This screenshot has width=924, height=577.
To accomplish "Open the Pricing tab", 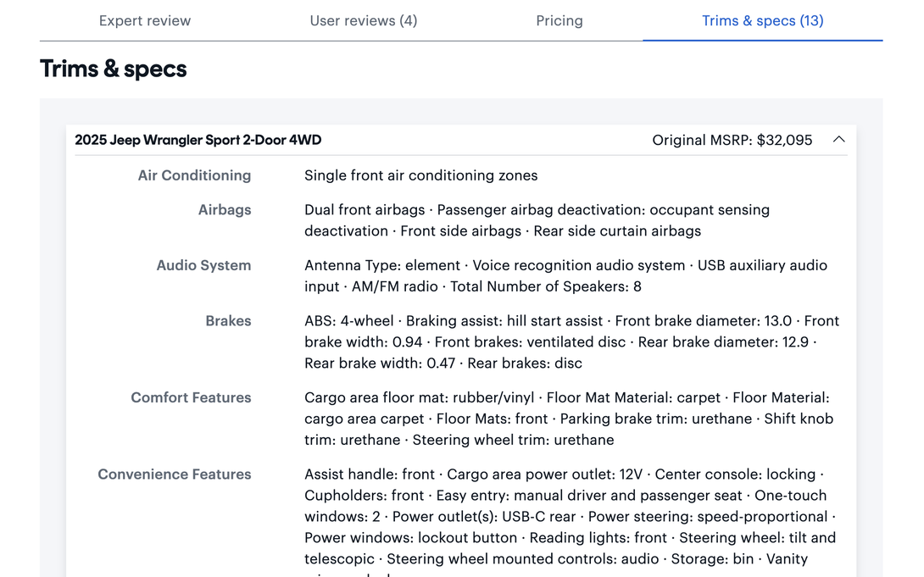I will pyautogui.click(x=559, y=20).
